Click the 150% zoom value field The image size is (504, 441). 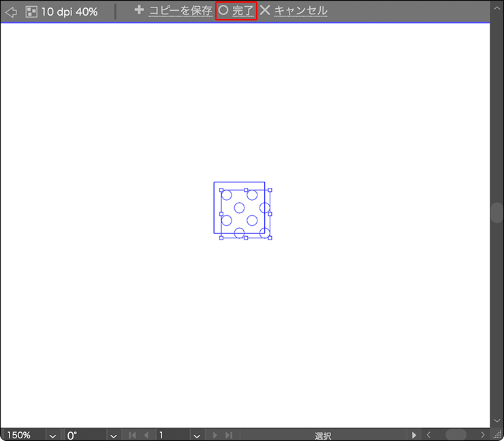click(x=23, y=435)
